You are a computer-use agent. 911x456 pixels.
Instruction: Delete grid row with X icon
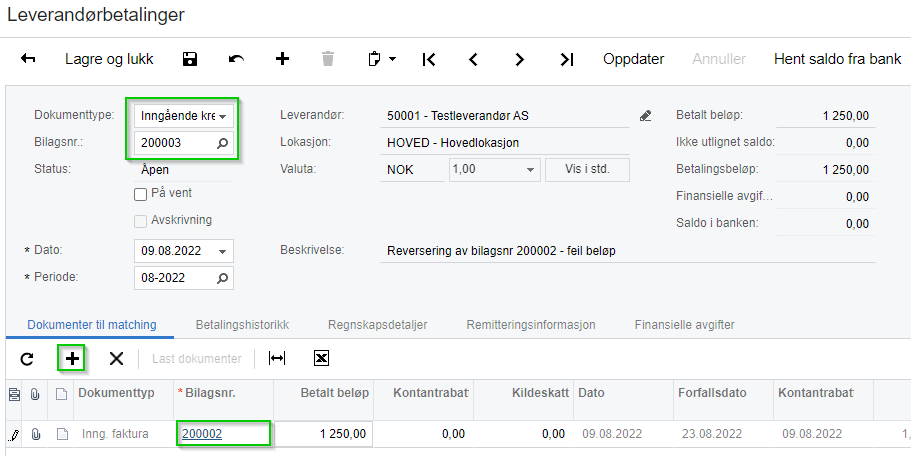[116, 359]
